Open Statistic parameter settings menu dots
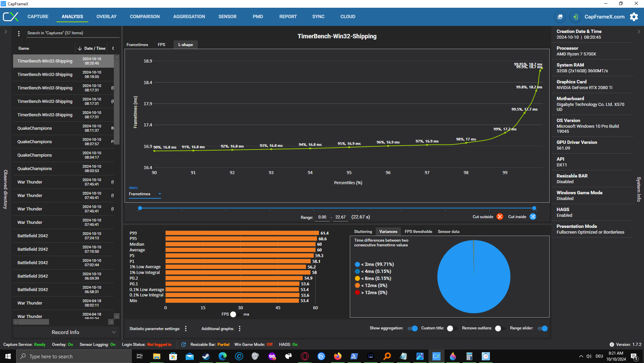 pyautogui.click(x=186, y=329)
